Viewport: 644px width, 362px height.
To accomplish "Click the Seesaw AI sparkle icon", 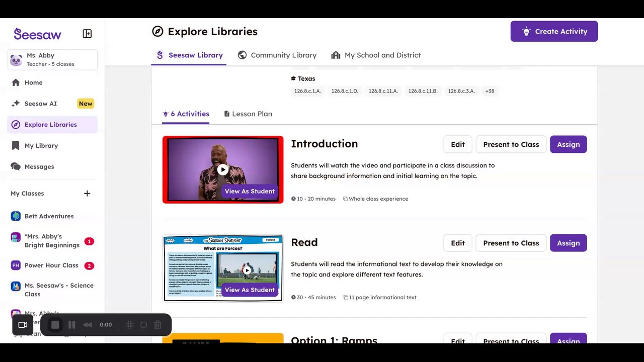I will tap(16, 104).
